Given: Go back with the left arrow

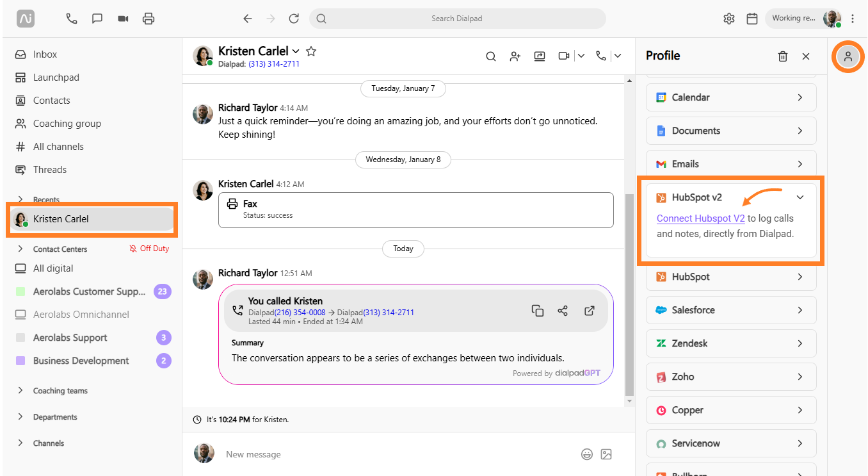Looking at the screenshot, I should 248,19.
